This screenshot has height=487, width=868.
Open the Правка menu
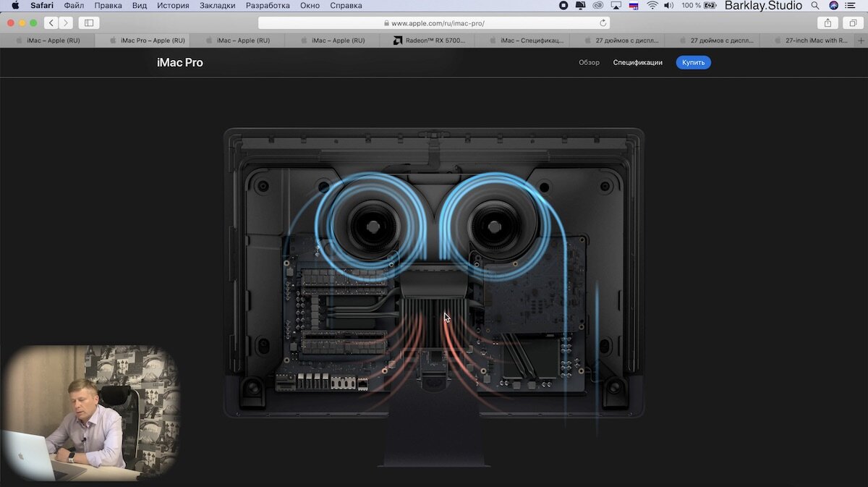tap(108, 5)
